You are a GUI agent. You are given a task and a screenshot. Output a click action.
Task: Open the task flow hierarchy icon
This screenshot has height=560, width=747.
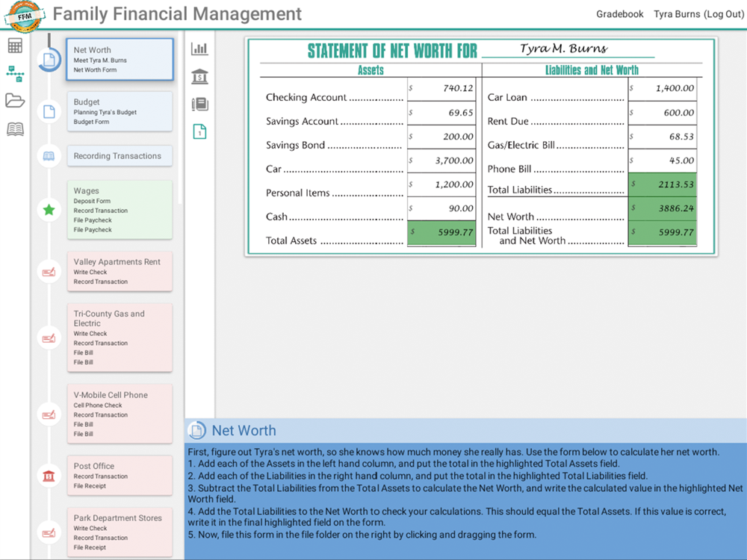15,74
